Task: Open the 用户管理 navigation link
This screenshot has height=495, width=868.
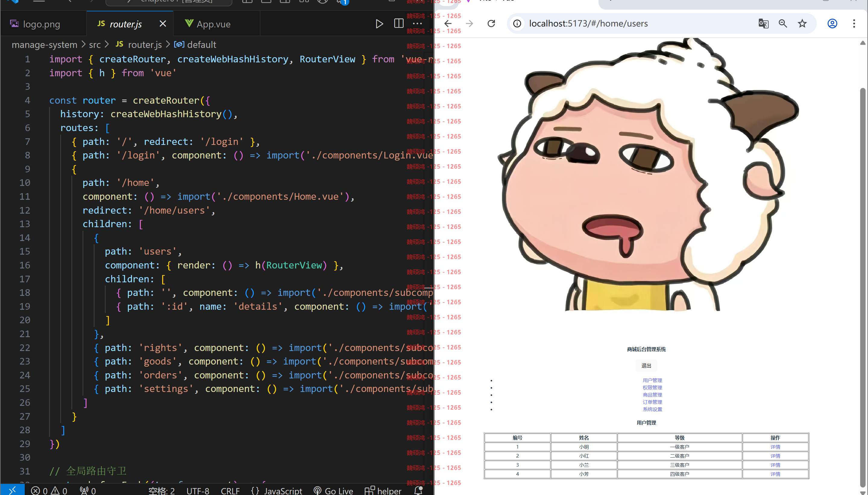Action: click(x=652, y=380)
